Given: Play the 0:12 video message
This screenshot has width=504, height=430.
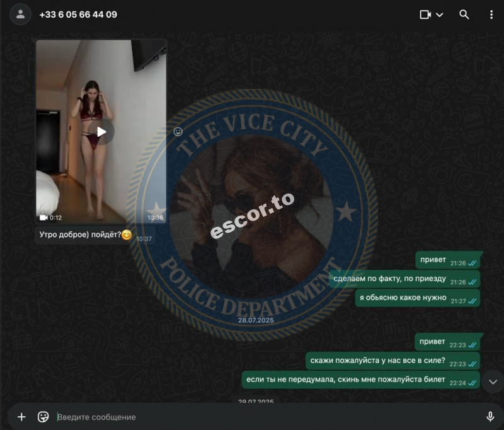Looking at the screenshot, I should coord(101,132).
